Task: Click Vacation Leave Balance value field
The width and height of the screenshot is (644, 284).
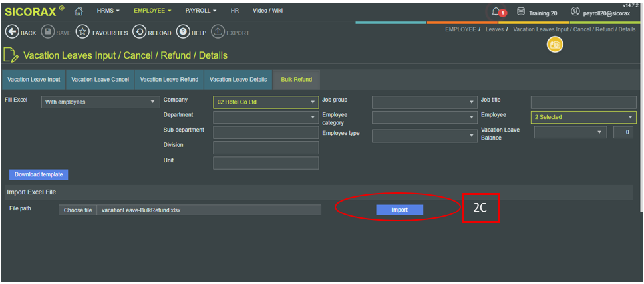Action: click(x=623, y=132)
